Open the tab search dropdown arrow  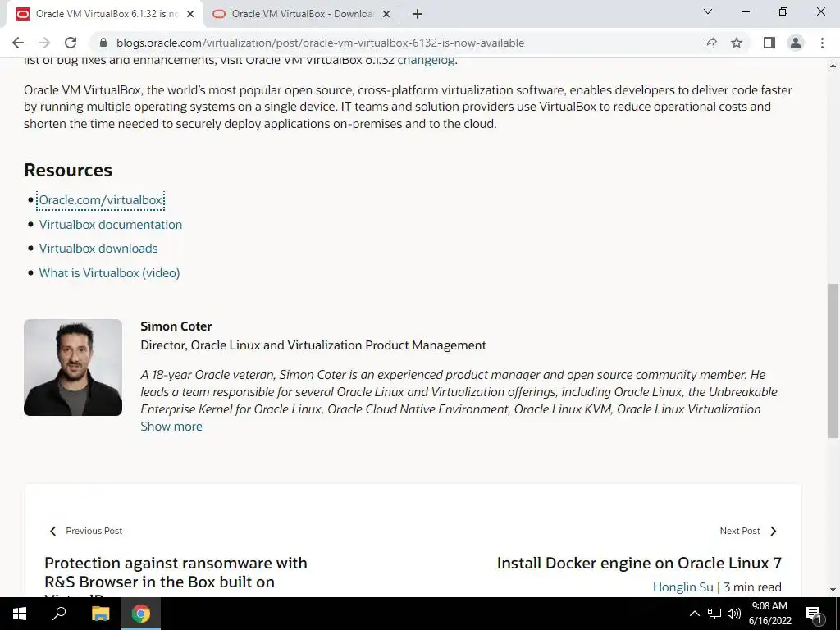click(x=708, y=11)
